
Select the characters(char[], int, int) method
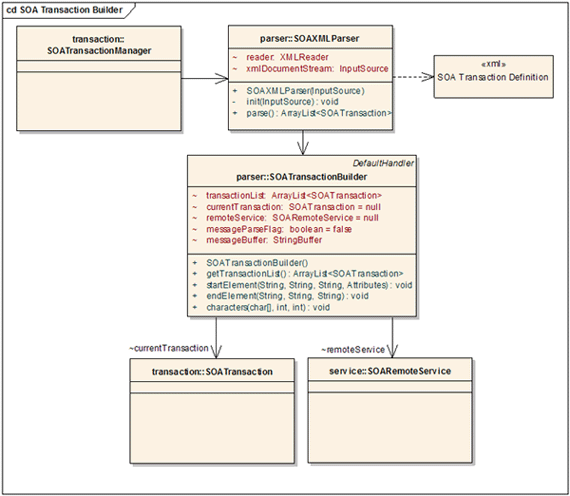pyautogui.click(x=268, y=307)
